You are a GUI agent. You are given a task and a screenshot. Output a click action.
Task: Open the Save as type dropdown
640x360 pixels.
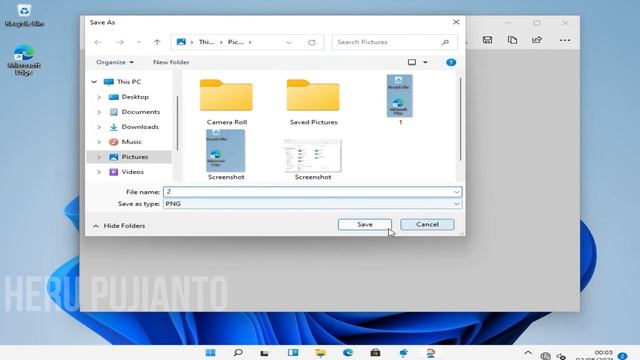click(x=313, y=203)
